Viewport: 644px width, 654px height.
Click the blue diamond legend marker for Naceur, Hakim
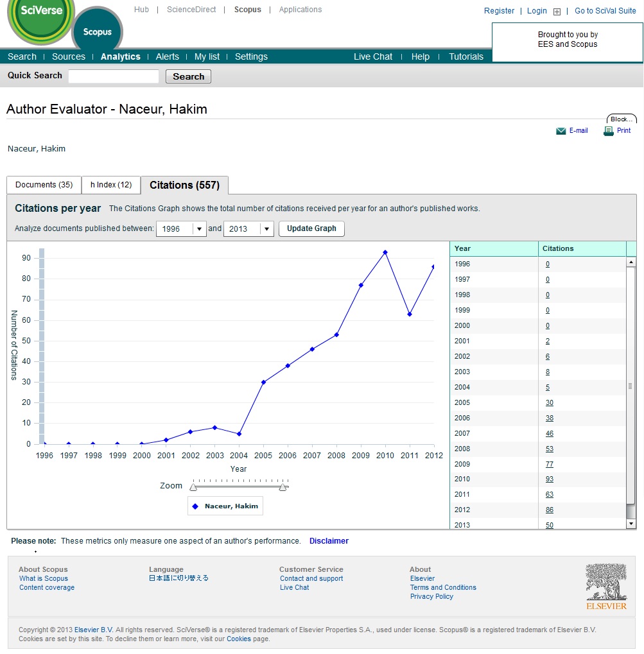195,506
